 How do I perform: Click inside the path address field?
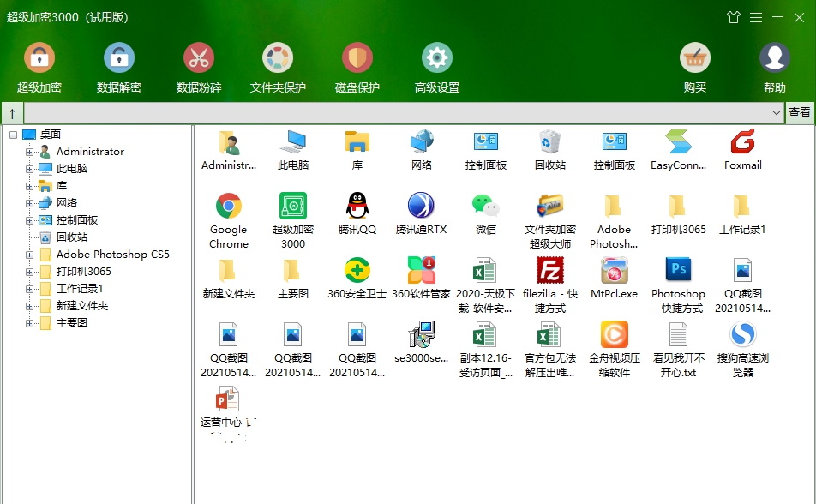click(394, 113)
